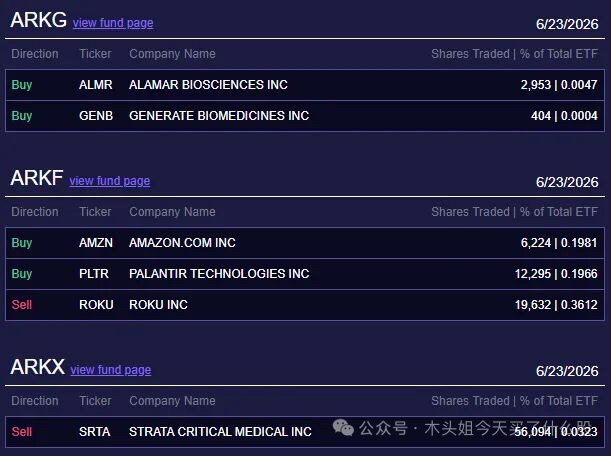The height and width of the screenshot is (456, 611).
Task: Click the AMZN ticker symbol
Action: click(96, 243)
